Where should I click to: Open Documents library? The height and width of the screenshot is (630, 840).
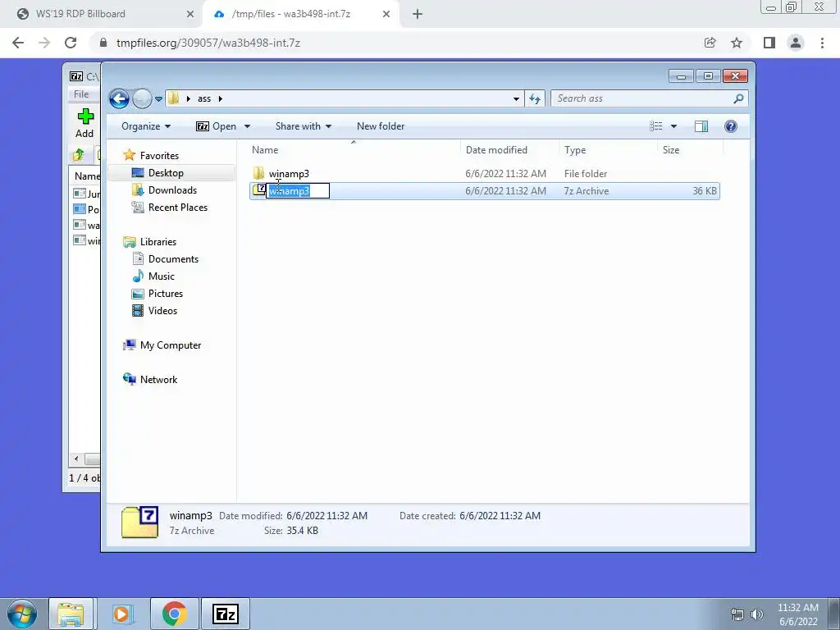(173, 259)
